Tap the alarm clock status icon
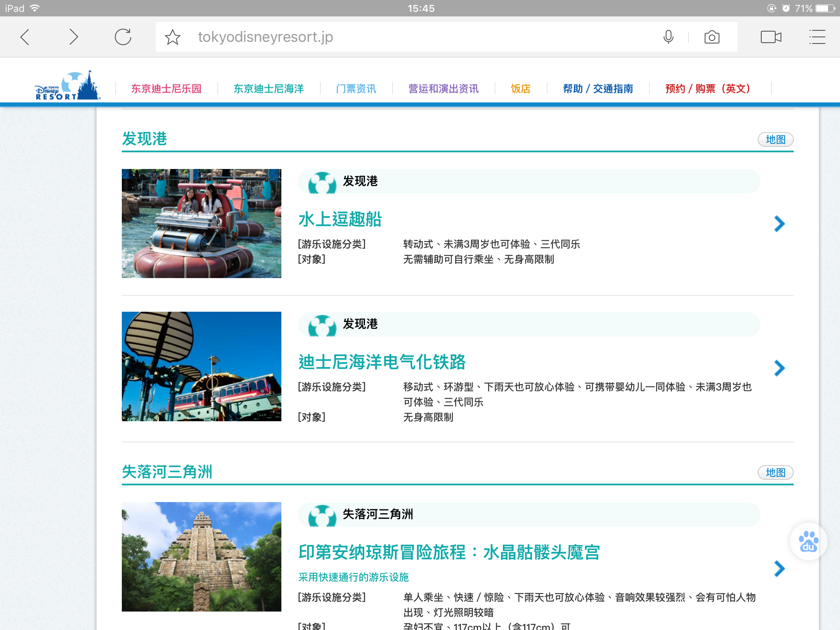 (x=786, y=8)
